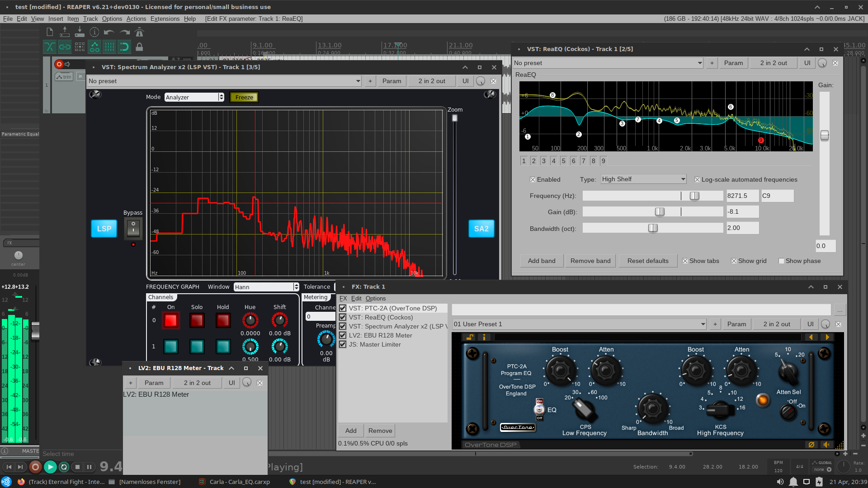This screenshot has height=488, width=868.
Task: Open the Extensions menu
Action: [x=165, y=19]
